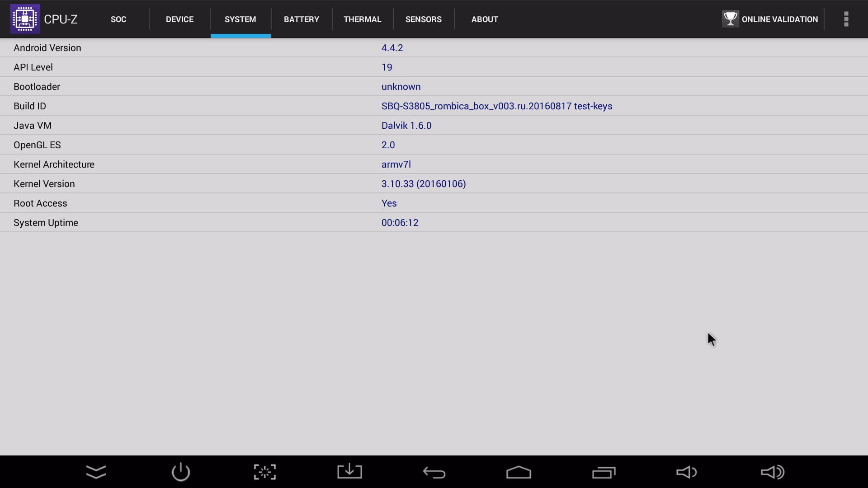Open the THERMAL tab
The height and width of the screenshot is (488, 868).
[x=362, y=19]
